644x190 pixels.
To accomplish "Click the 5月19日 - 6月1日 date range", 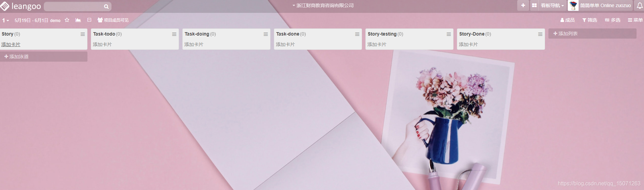I will click(x=32, y=20).
